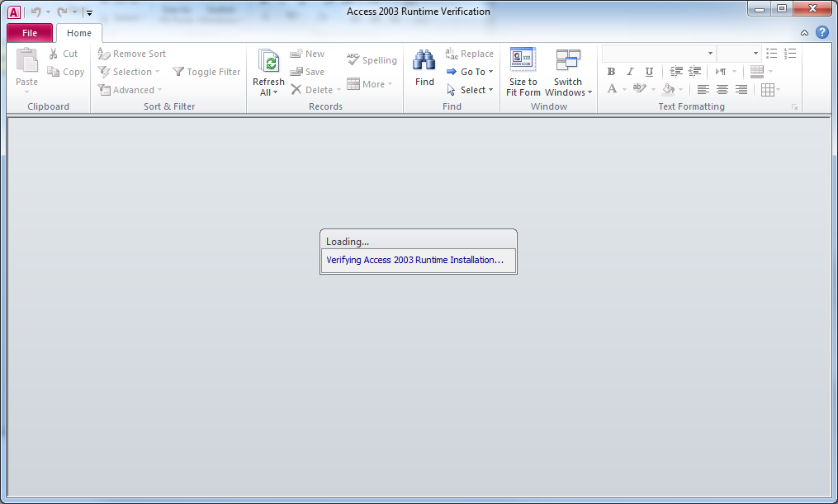Image resolution: width=838 pixels, height=504 pixels.
Task: Toggle align text left
Action: pos(703,90)
